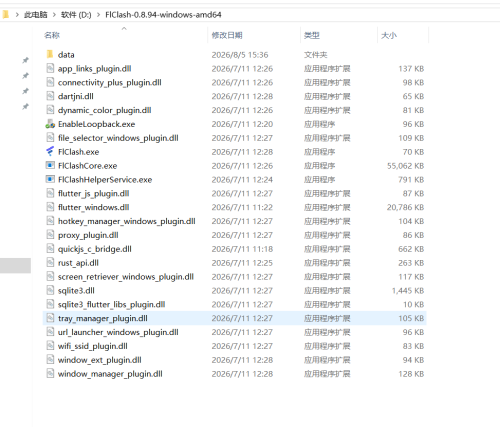Click the 文件夹 type cell
This screenshot has width=500, height=427.
pos(315,55)
